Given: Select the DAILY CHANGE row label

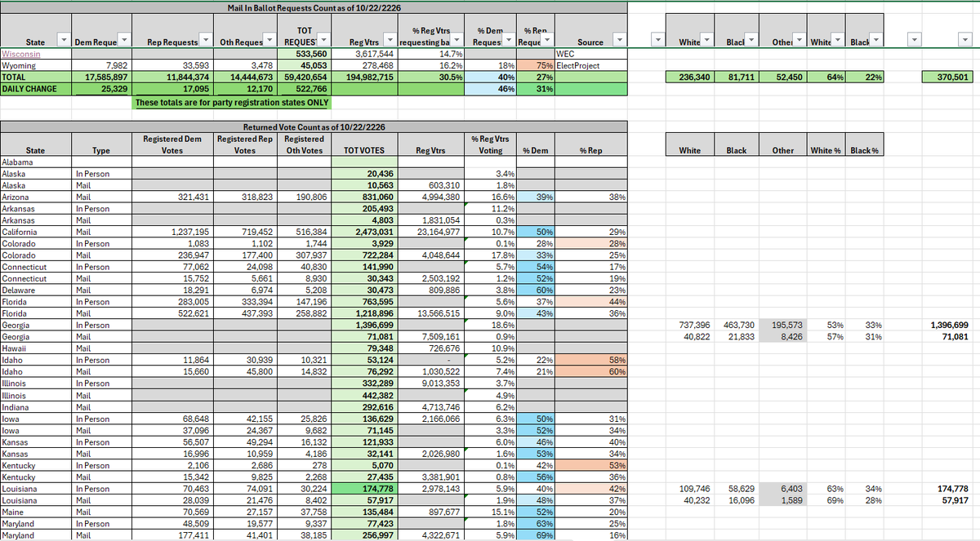Looking at the screenshot, I should point(35,87).
